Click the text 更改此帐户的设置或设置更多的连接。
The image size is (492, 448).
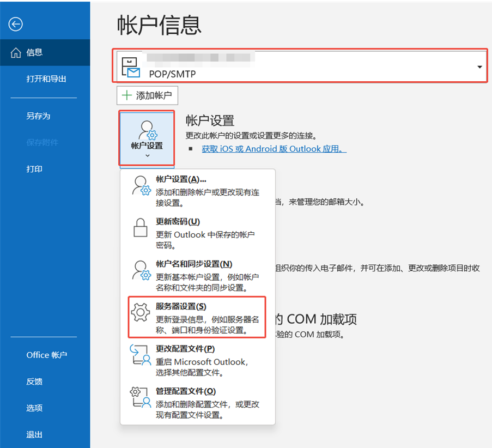(x=252, y=136)
